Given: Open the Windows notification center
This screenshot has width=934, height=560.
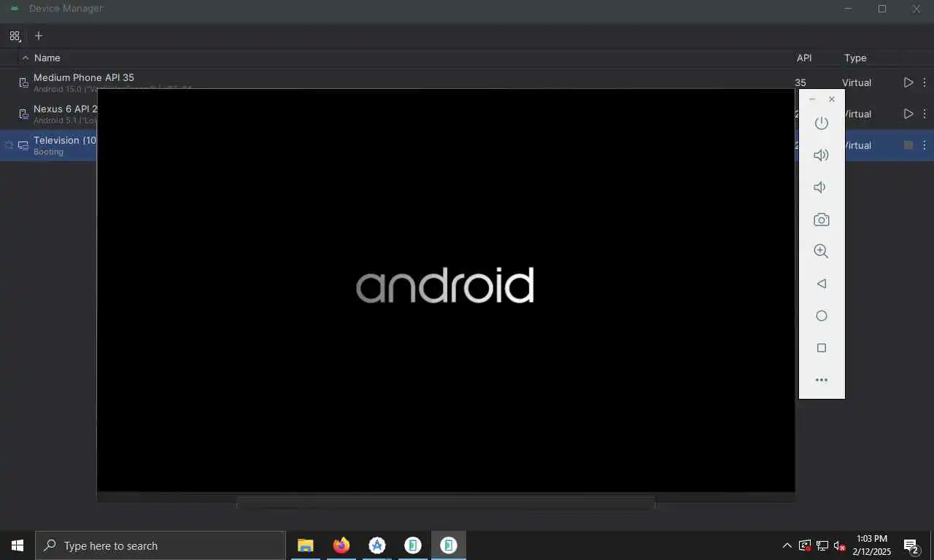Looking at the screenshot, I should 911,545.
